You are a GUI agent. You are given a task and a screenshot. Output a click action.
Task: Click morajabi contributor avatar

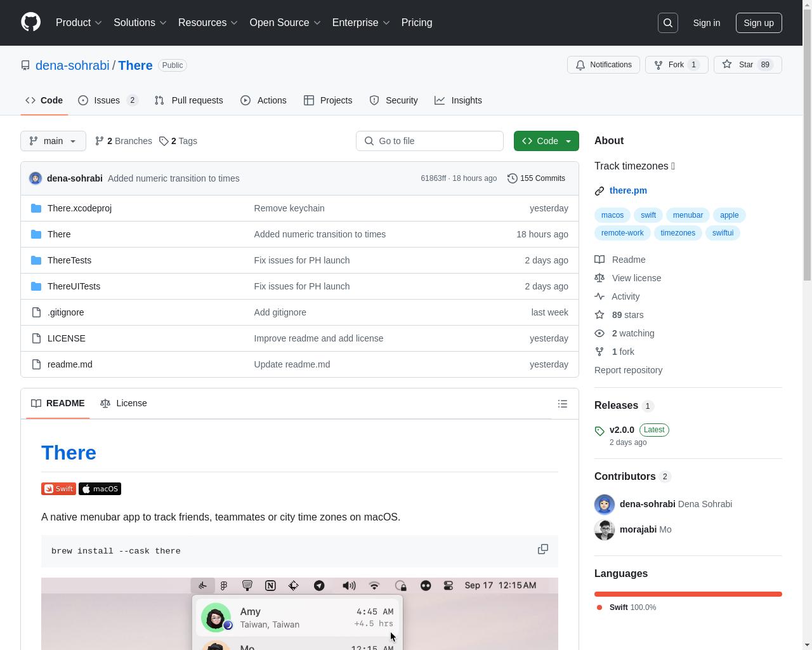[x=605, y=529]
